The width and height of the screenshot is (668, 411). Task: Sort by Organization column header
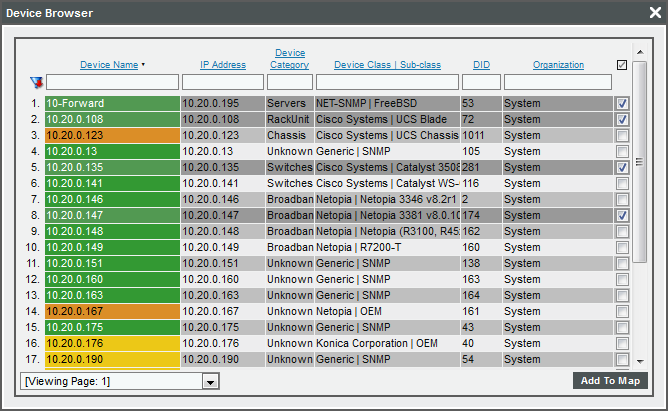point(557,65)
